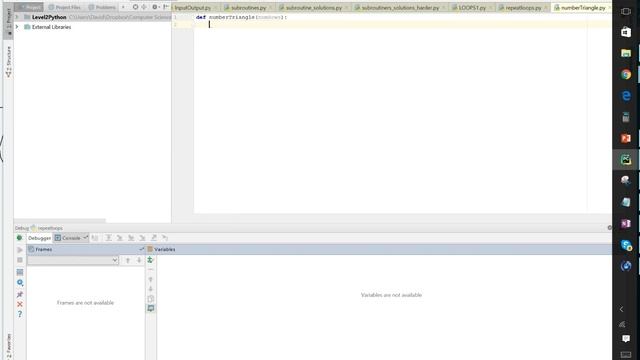Click the Stop square icon in the debug panel

[x=20, y=260]
